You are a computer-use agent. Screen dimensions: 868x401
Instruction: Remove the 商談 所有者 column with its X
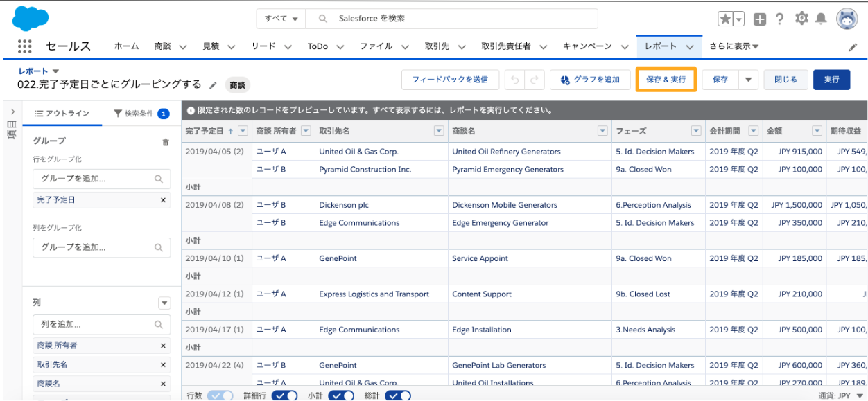[164, 346]
